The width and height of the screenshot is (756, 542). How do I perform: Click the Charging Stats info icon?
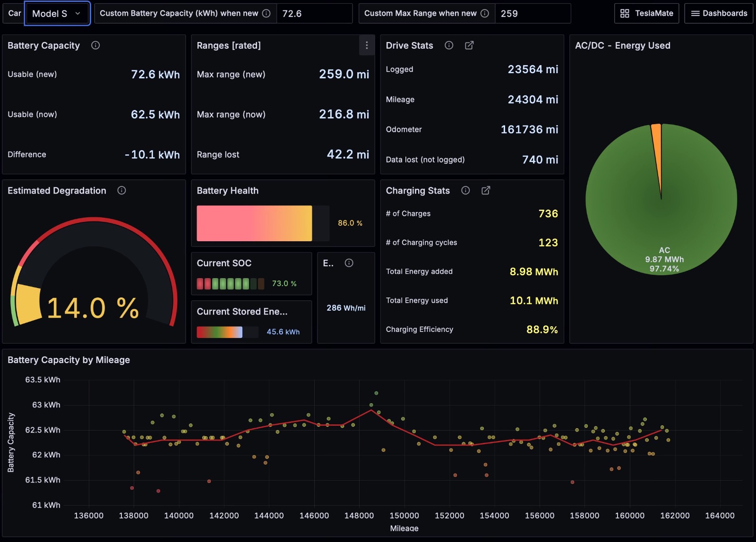click(465, 190)
